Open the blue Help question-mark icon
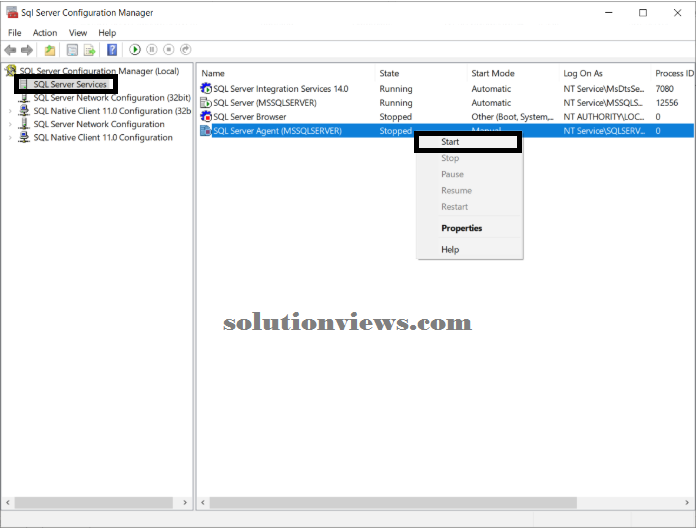The height and width of the screenshot is (528, 697). click(112, 50)
